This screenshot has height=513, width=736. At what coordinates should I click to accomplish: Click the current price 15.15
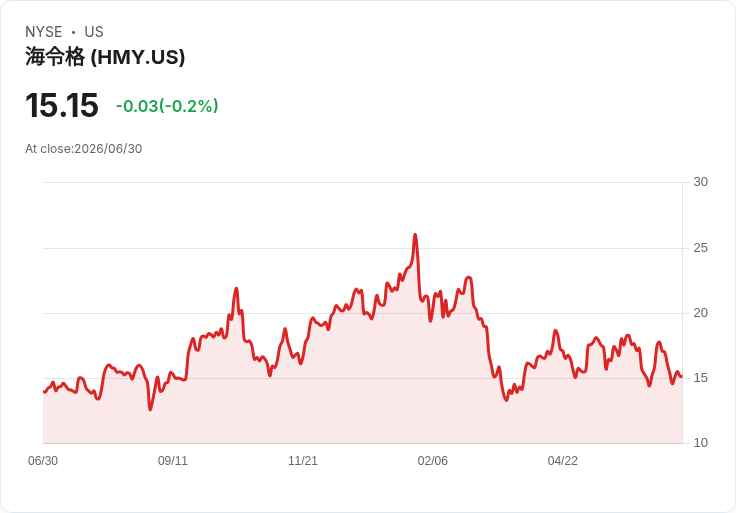click(61, 105)
